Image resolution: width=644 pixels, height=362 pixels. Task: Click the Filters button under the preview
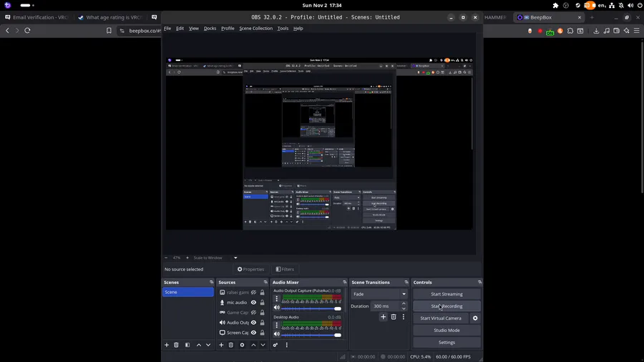pos(285,269)
